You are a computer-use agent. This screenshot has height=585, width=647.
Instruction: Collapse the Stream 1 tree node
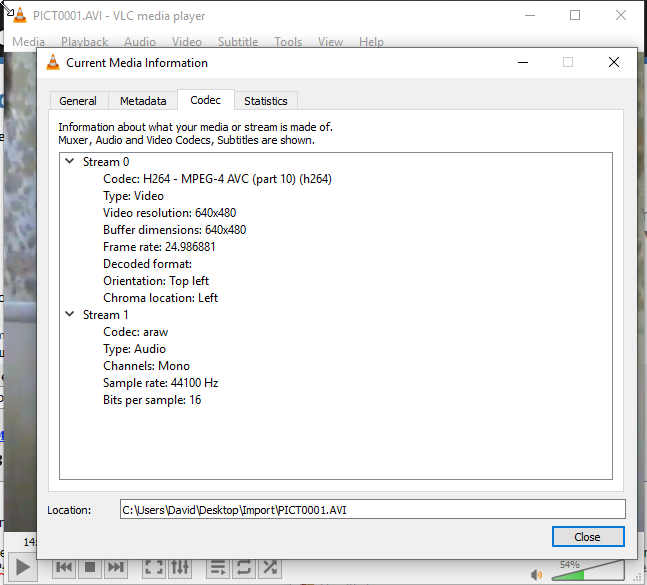(x=70, y=314)
